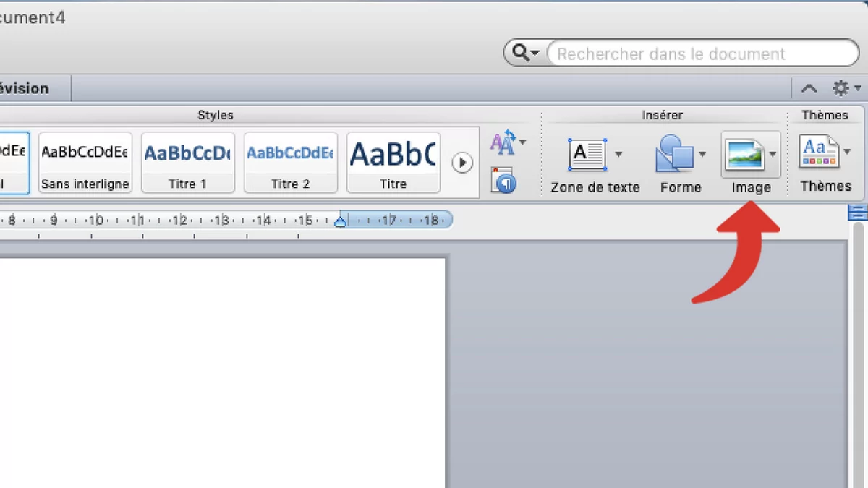Click in the Rechercher dans le document field
The height and width of the screenshot is (488, 868).
(x=703, y=53)
